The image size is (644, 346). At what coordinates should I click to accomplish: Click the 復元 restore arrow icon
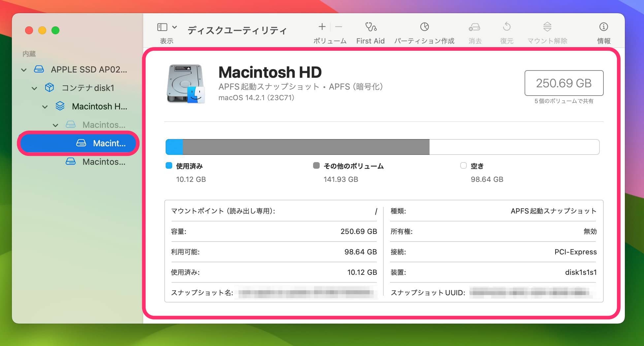click(507, 27)
